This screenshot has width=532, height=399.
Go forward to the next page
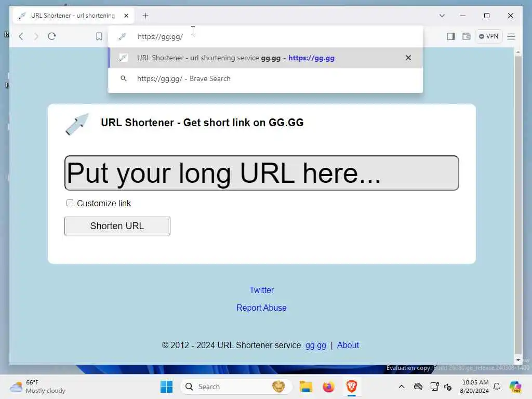click(x=36, y=36)
